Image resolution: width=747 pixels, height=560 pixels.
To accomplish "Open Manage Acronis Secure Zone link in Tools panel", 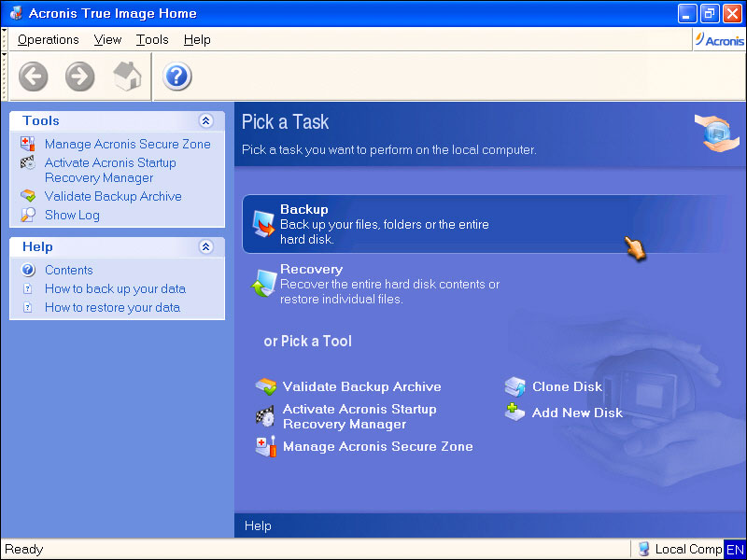I will click(x=128, y=144).
